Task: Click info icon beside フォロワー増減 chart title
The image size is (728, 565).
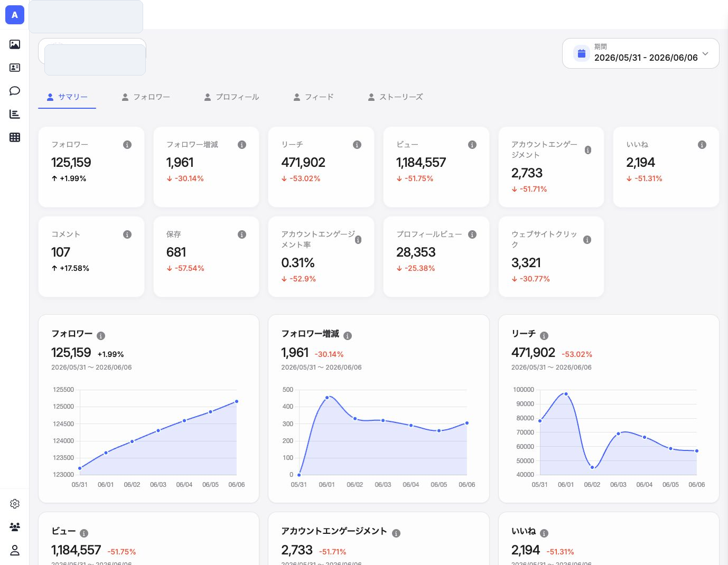Action: (x=348, y=336)
